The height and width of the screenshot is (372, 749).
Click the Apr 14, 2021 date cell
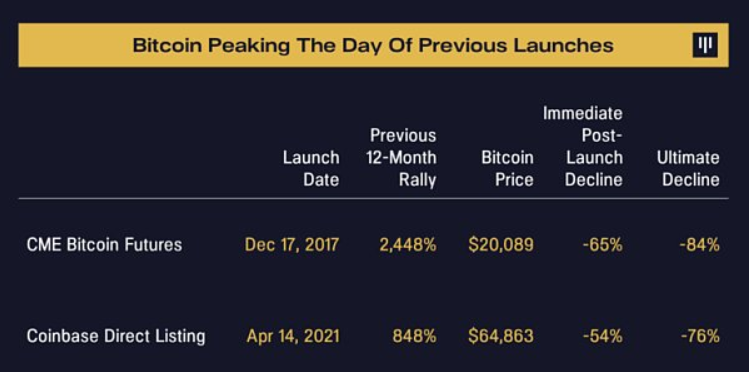pyautogui.click(x=293, y=336)
